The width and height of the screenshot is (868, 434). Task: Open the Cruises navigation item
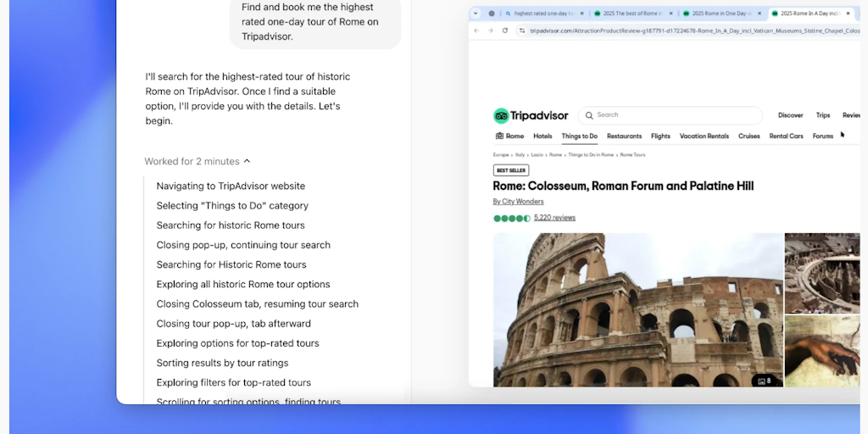(749, 136)
